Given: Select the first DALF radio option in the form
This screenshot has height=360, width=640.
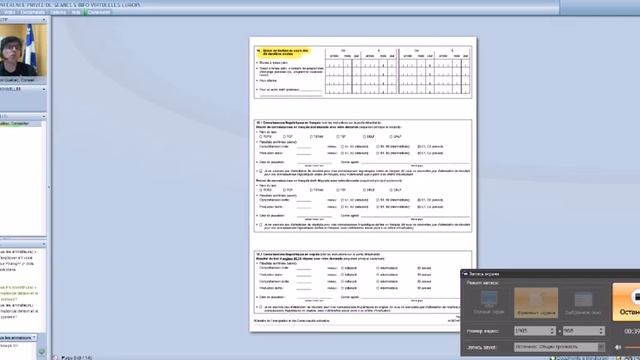Looking at the screenshot, I should (x=391, y=137).
